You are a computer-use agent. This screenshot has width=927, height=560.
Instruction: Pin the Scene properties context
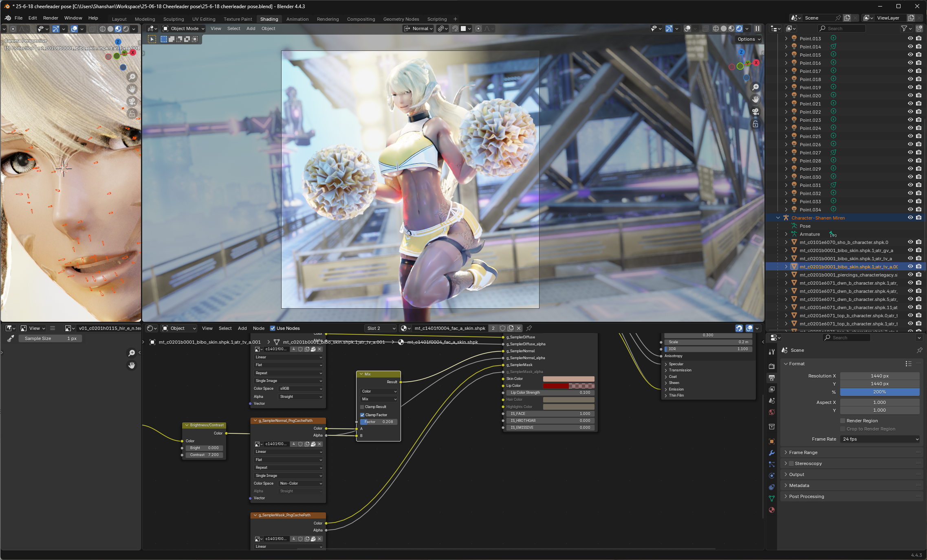tap(919, 350)
